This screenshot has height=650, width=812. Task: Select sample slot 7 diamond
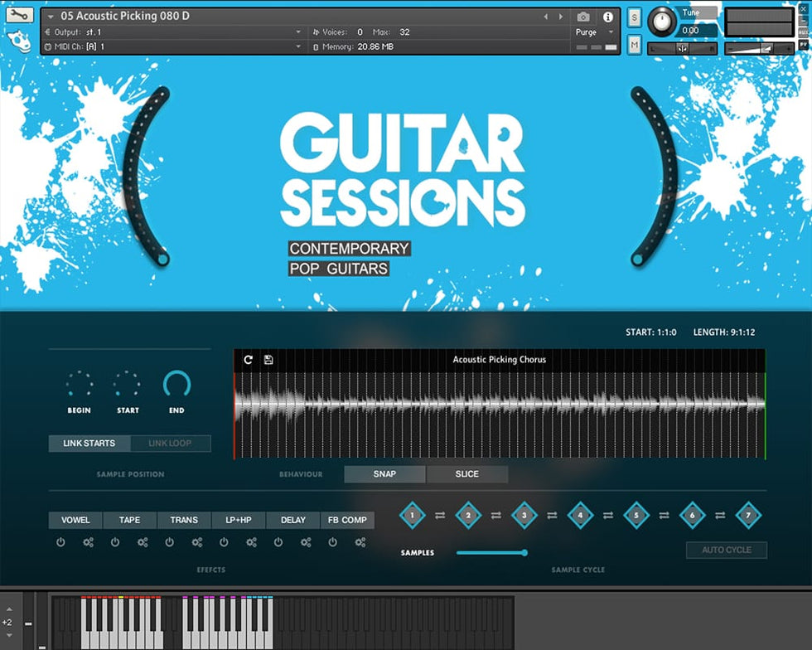click(x=748, y=515)
